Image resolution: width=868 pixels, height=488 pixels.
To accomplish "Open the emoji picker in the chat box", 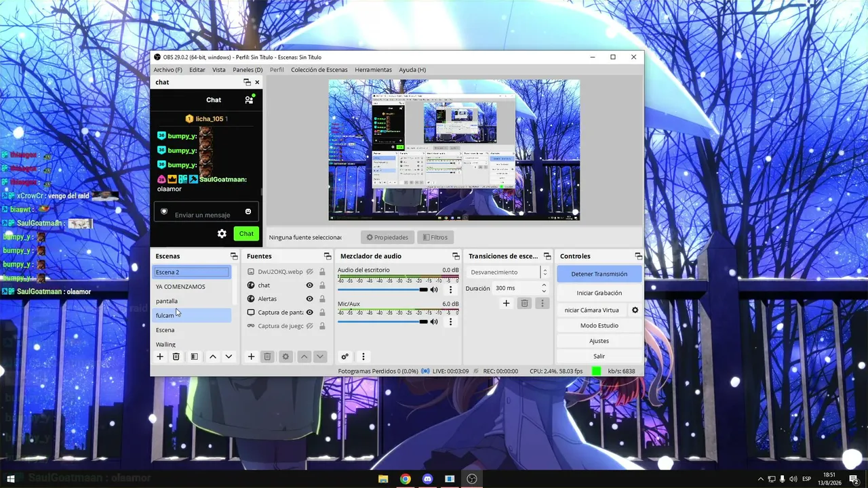I will pos(248,211).
